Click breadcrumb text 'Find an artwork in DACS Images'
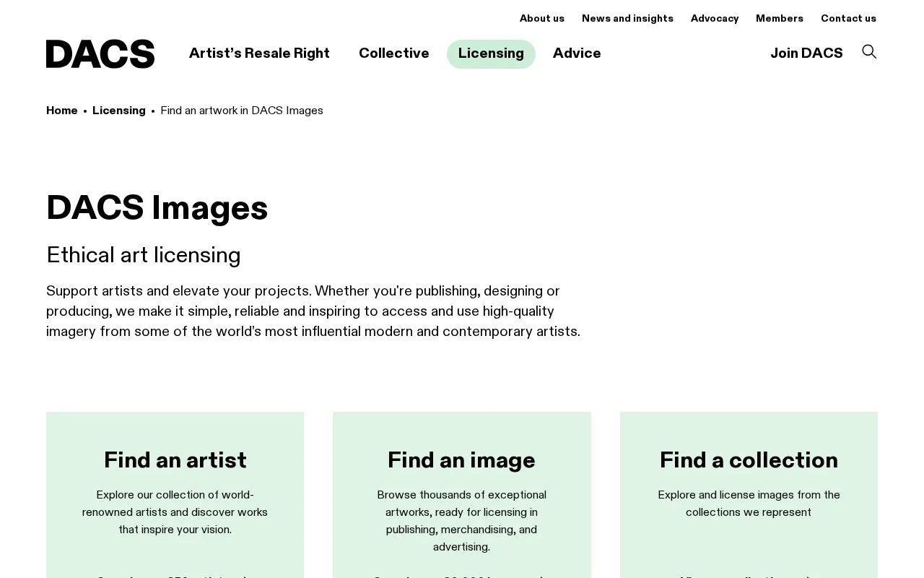The height and width of the screenshot is (578, 924). click(242, 111)
